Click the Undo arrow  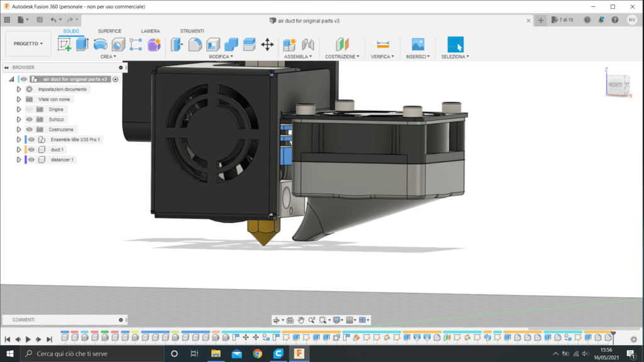[x=53, y=19]
